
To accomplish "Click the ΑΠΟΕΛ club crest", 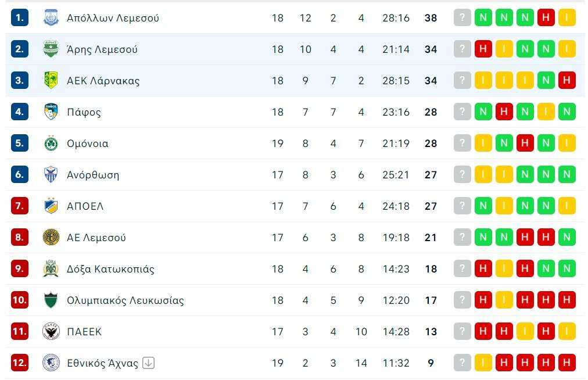I will pos(51,206).
